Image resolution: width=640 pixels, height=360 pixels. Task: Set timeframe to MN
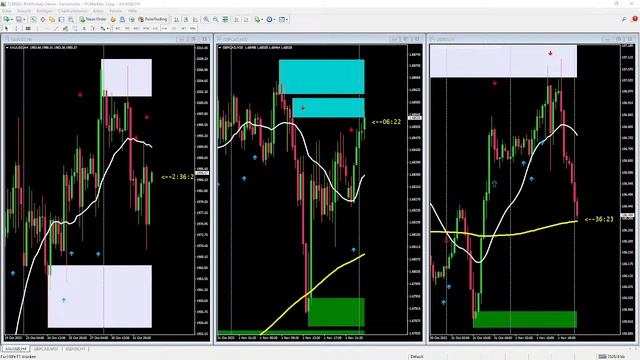[193, 28]
